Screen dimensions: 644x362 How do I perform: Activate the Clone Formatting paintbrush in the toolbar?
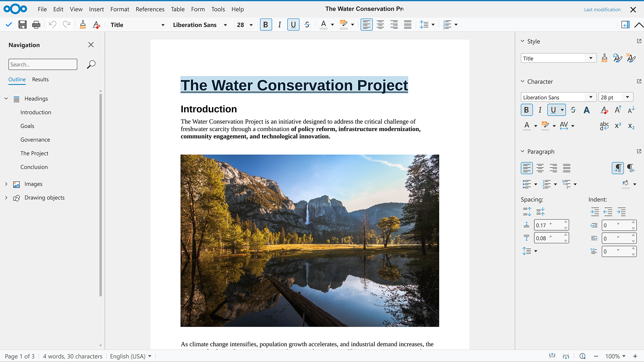click(83, 24)
